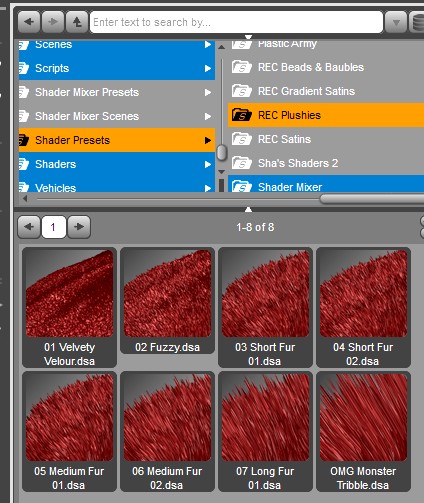Image resolution: width=424 pixels, height=503 pixels.
Task: Select the Sha's Shaders 2 folder
Action: 326,163
